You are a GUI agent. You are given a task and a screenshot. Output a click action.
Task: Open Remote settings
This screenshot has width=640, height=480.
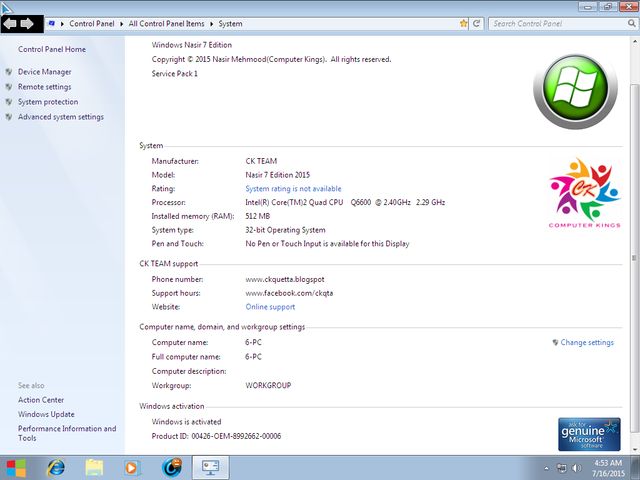point(44,87)
